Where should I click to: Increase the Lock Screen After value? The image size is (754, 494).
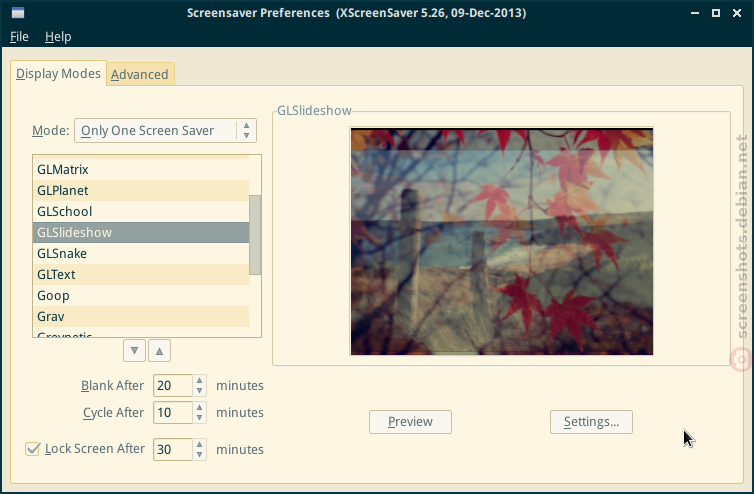coord(200,444)
